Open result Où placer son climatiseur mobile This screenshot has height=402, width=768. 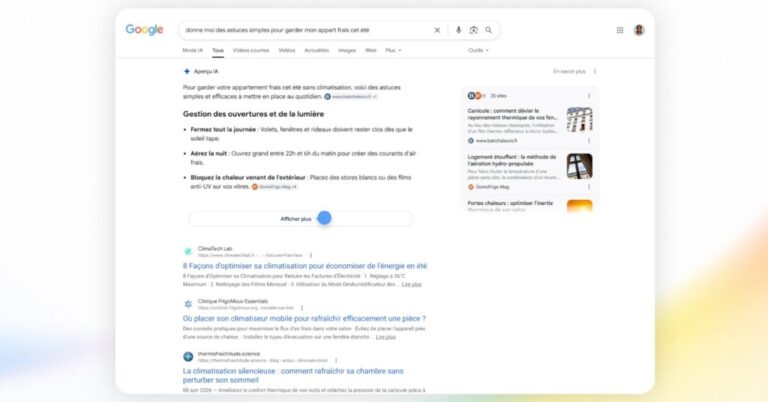(x=304, y=318)
